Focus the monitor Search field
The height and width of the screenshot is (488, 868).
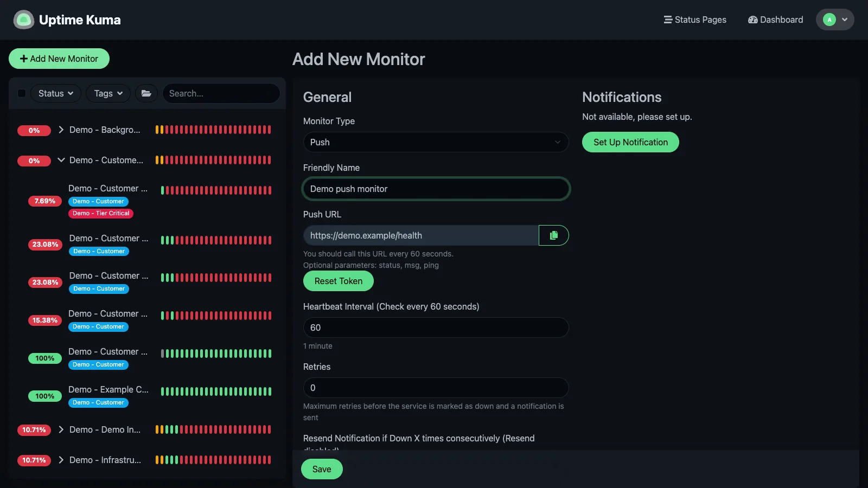[x=221, y=93]
